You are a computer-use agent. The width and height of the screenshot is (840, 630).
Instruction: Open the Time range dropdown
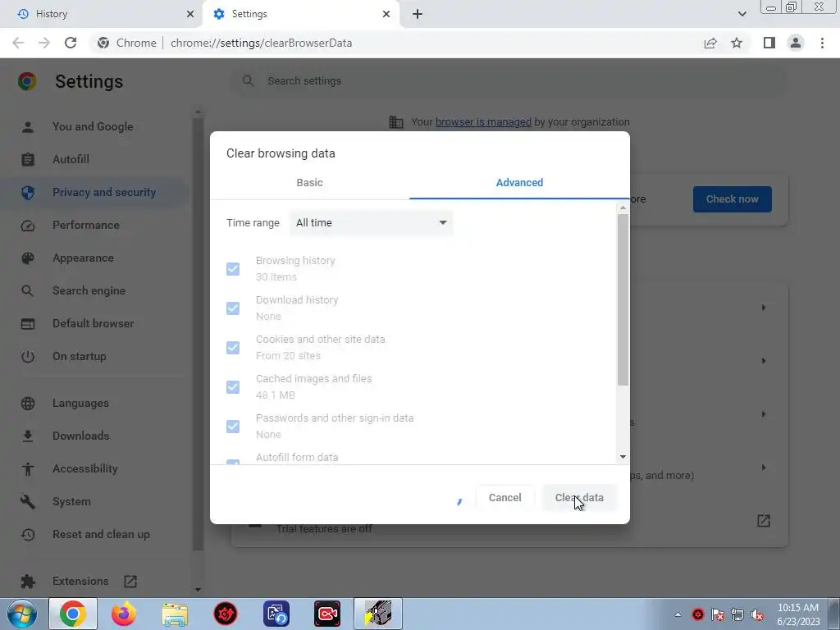[371, 223]
